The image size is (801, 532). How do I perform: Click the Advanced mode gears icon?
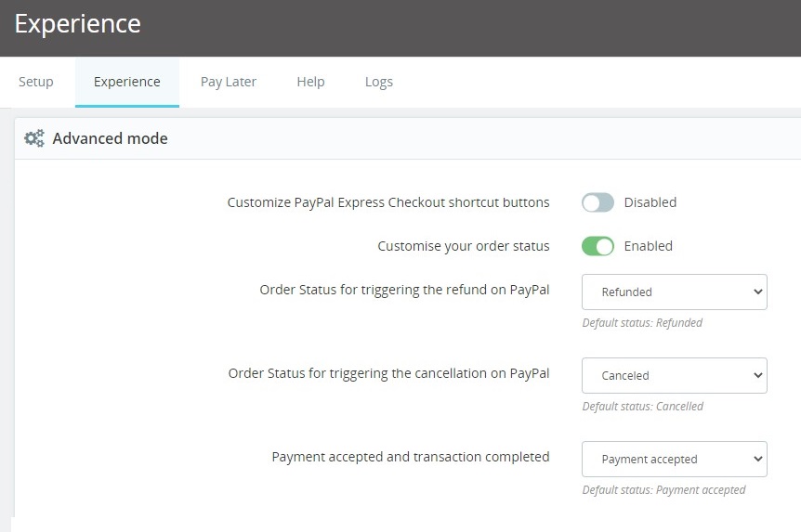pyautogui.click(x=34, y=138)
